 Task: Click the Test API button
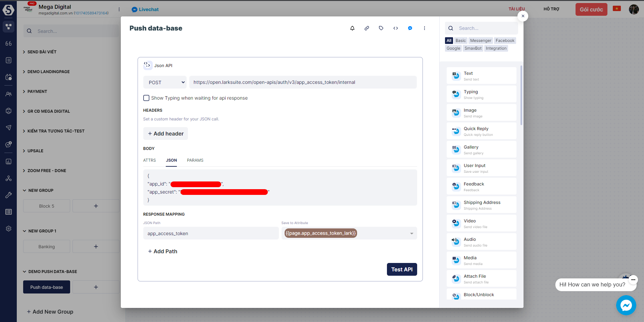[x=402, y=269]
